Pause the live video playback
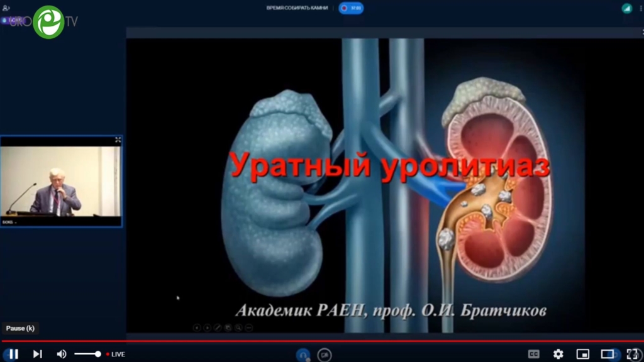This screenshot has width=644, height=362. click(x=13, y=354)
